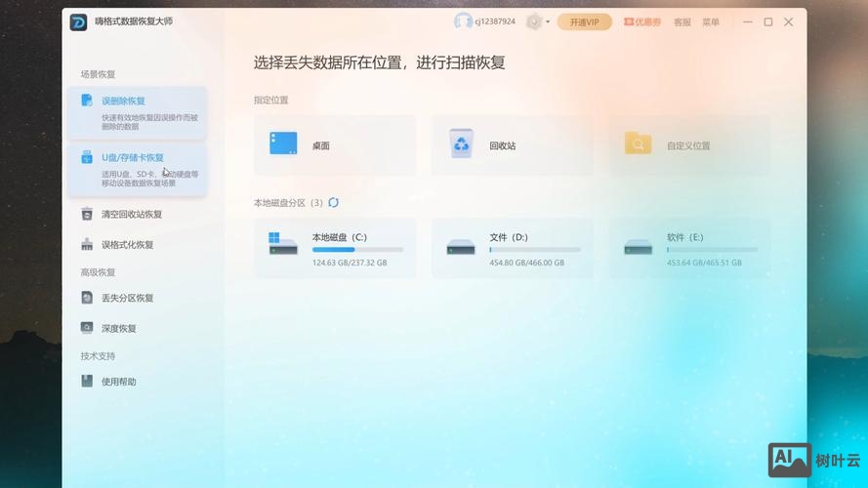Click the 误删除恢复 file icon
This screenshot has width=868, height=488.
(87, 101)
